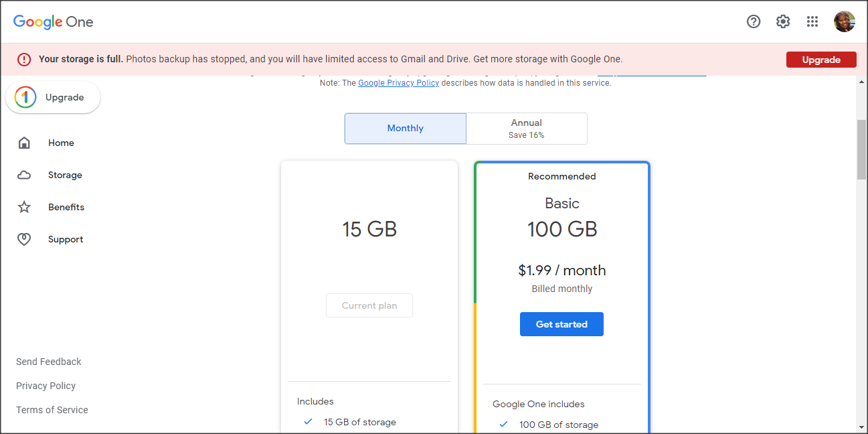The width and height of the screenshot is (868, 434).
Task: Open Terms of Service in the sidebar
Action: (x=52, y=410)
